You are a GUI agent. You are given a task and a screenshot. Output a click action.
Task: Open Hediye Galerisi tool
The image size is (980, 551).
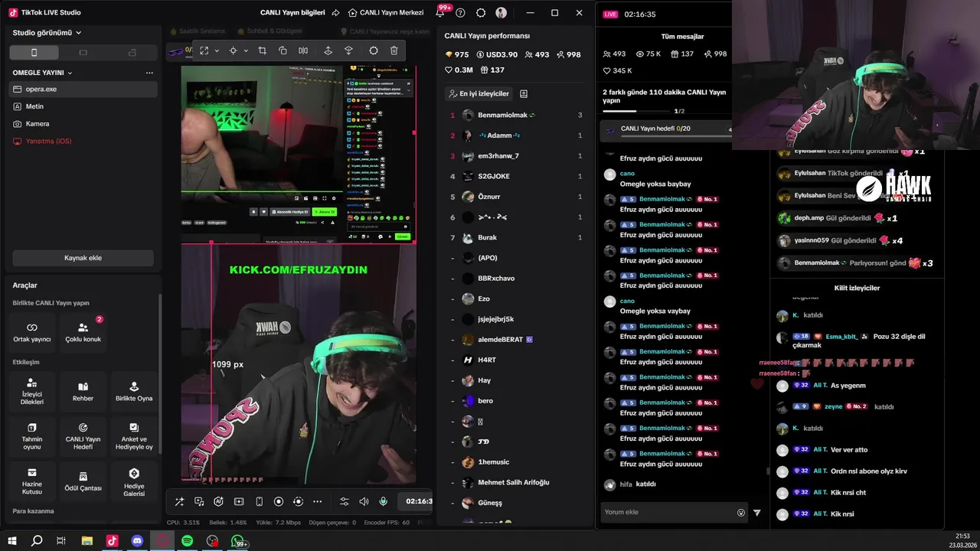pyautogui.click(x=134, y=481)
